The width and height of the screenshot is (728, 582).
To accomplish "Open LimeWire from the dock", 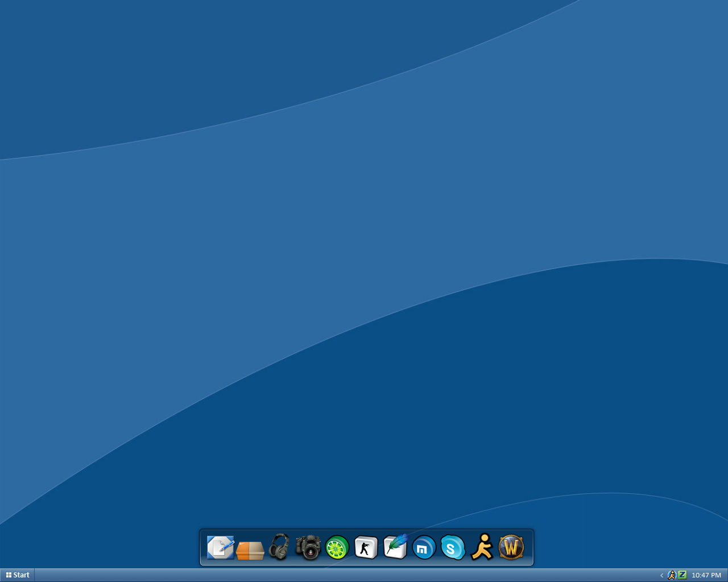I will [x=337, y=548].
